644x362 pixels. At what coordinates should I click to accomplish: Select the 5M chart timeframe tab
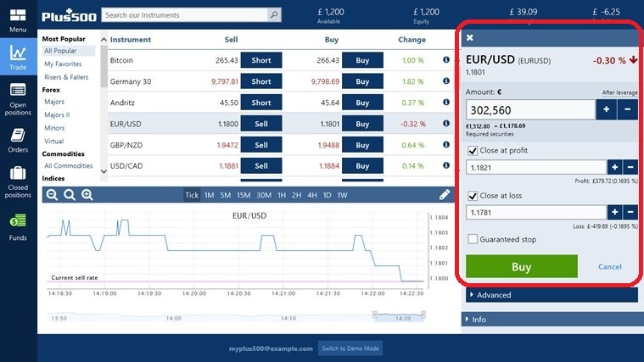(x=226, y=195)
